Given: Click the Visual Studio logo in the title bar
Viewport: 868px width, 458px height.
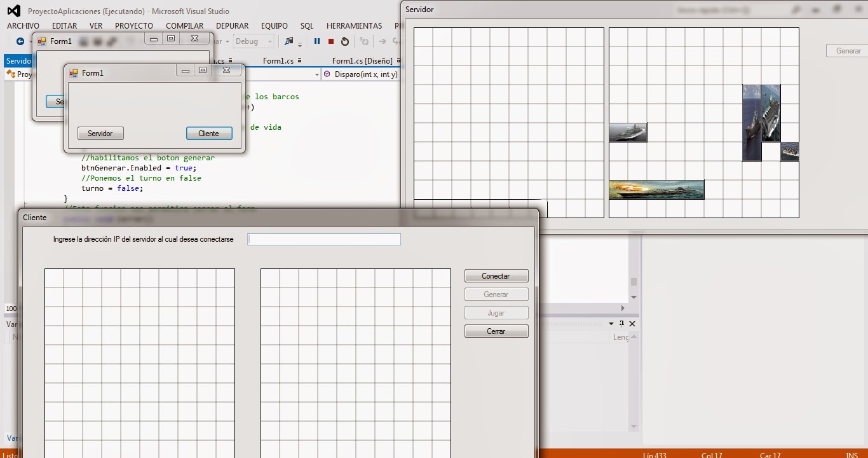Looking at the screenshot, I should (13, 11).
